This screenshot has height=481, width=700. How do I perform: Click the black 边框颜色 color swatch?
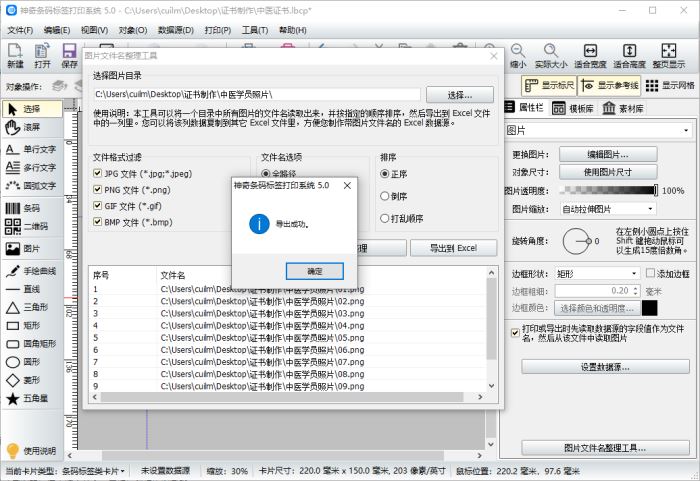click(x=650, y=308)
